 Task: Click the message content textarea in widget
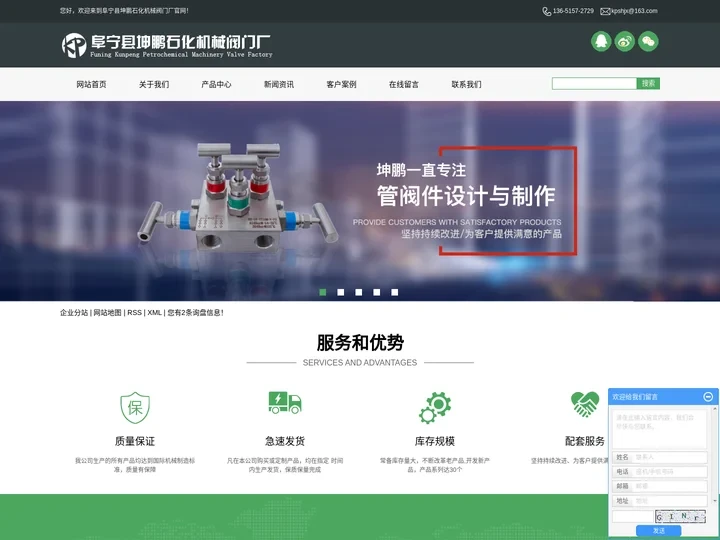659,428
